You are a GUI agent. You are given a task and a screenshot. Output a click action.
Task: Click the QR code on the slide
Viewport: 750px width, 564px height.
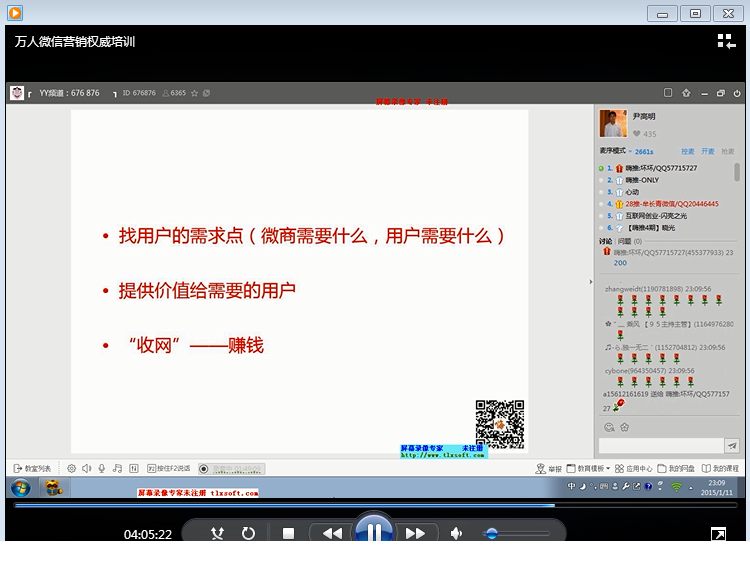(499, 425)
